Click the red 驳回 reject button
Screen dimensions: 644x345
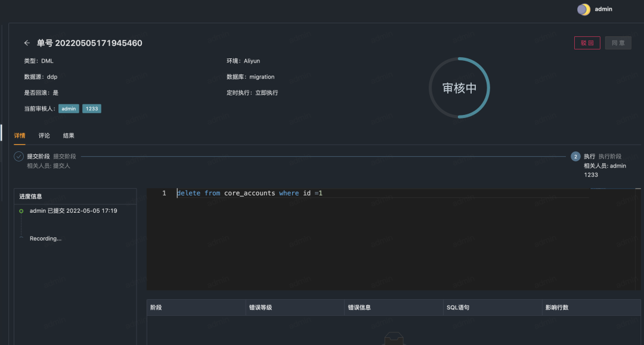[587, 43]
